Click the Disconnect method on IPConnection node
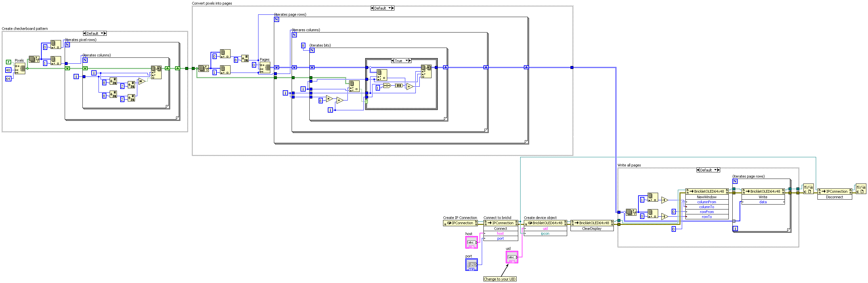 click(834, 197)
